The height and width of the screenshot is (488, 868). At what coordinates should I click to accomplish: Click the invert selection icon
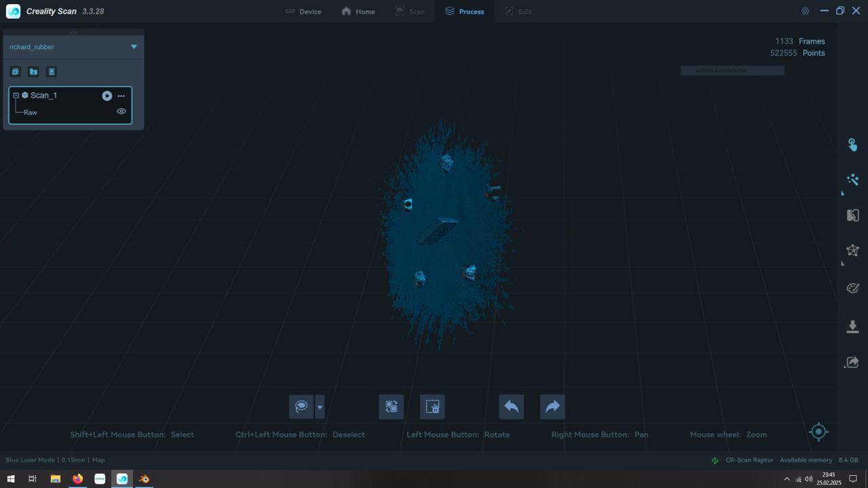(391, 407)
